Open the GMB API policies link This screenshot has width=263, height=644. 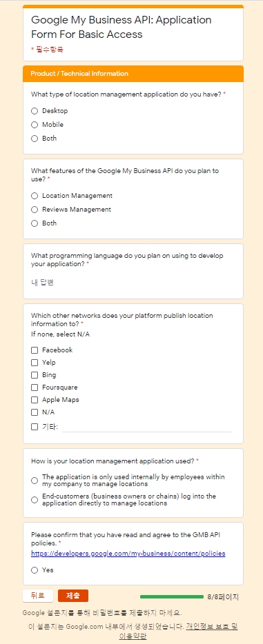click(x=128, y=554)
